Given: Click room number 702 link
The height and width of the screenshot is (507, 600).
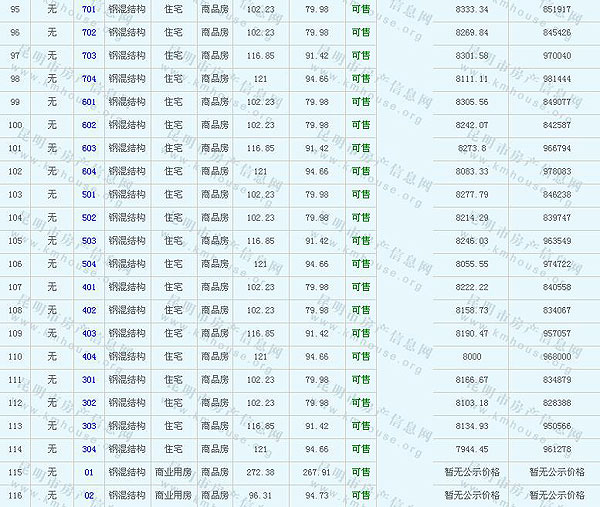Looking at the screenshot, I should point(89,32).
